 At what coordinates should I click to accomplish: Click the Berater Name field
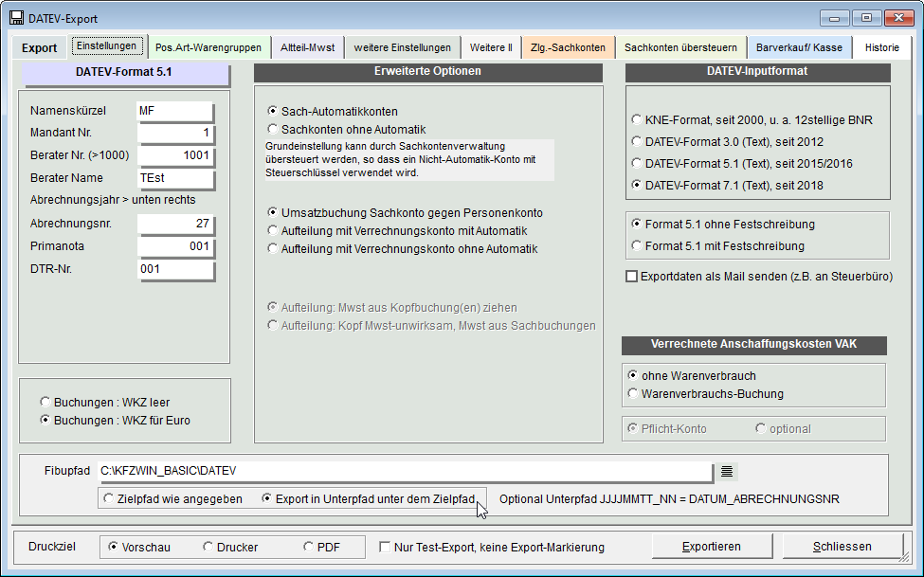point(175,178)
